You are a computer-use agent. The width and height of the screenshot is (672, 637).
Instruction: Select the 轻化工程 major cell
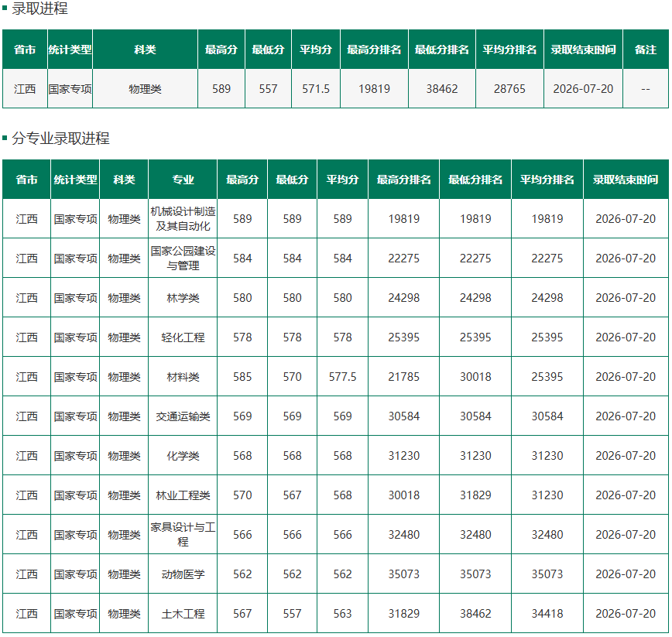click(x=183, y=337)
